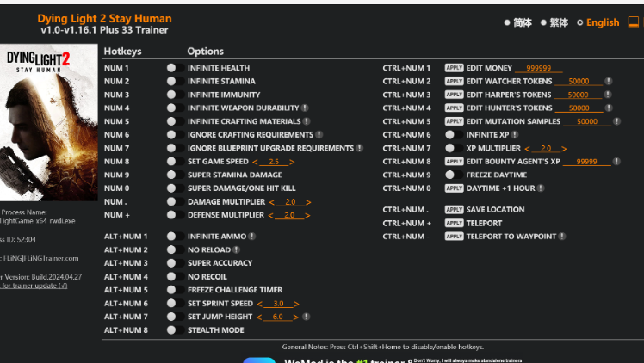Click info icon next to Daytime +1 Hour

pyautogui.click(x=541, y=188)
